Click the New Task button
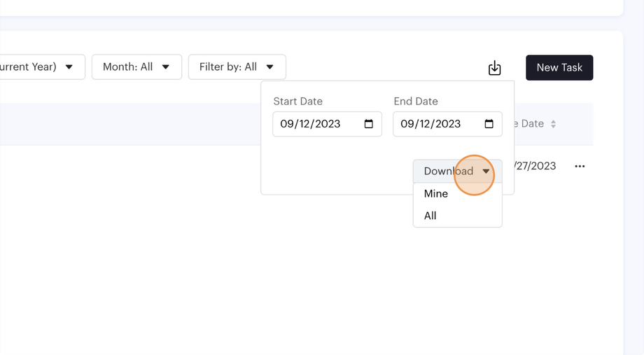Image resolution: width=644 pixels, height=355 pixels. click(559, 68)
